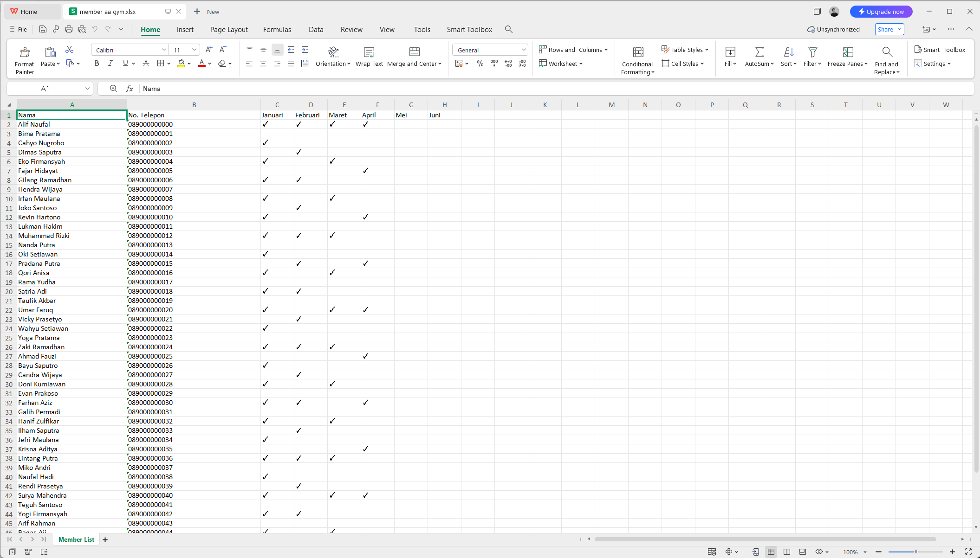980x558 pixels.
Task: Toggle italic formatting
Action: pyautogui.click(x=110, y=64)
